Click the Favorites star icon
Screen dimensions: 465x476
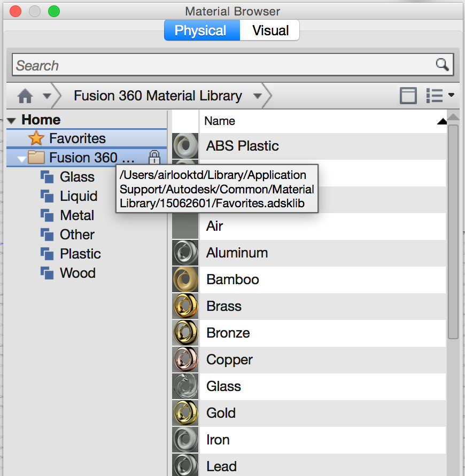(36, 138)
